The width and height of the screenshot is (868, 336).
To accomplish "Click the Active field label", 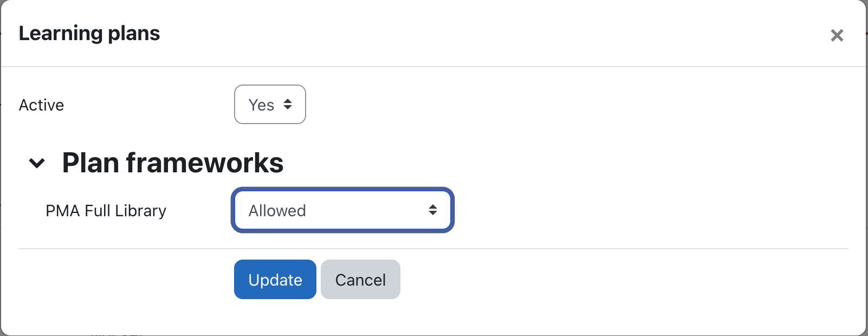I will pos(42,105).
